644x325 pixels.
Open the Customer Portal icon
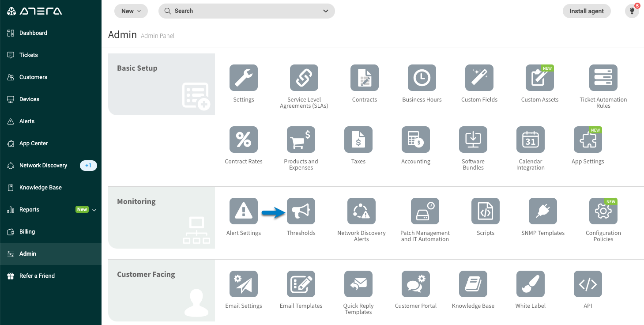tap(416, 284)
